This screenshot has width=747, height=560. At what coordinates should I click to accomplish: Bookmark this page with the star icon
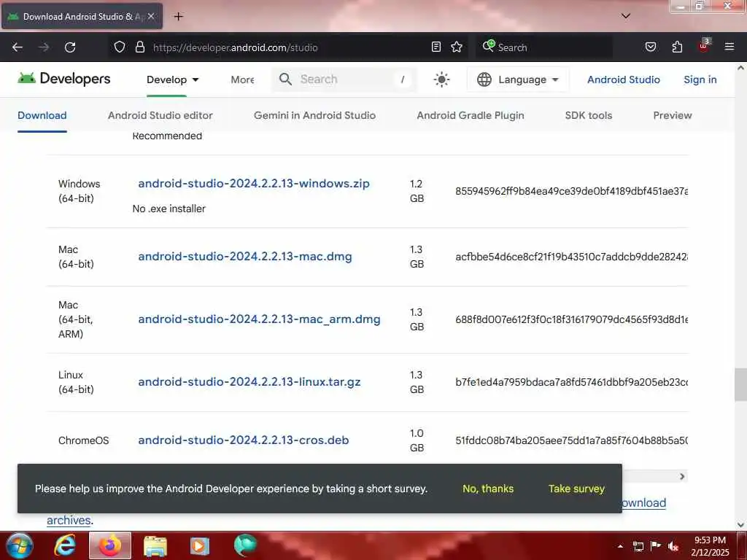pyautogui.click(x=457, y=47)
